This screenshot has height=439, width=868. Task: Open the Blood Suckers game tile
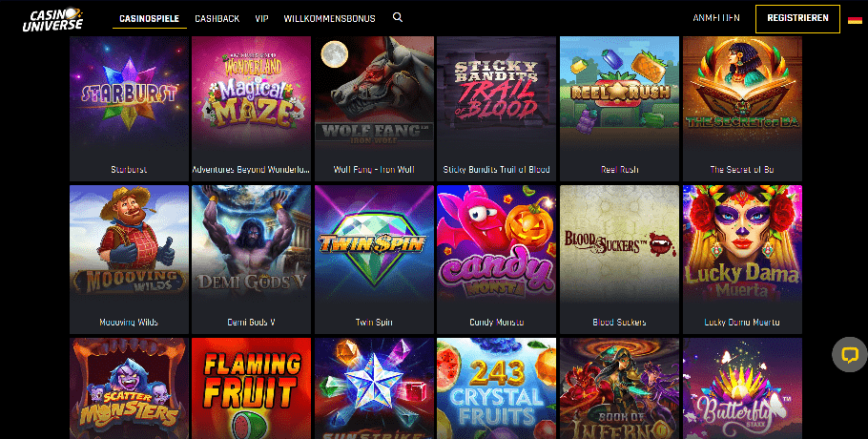click(619, 260)
